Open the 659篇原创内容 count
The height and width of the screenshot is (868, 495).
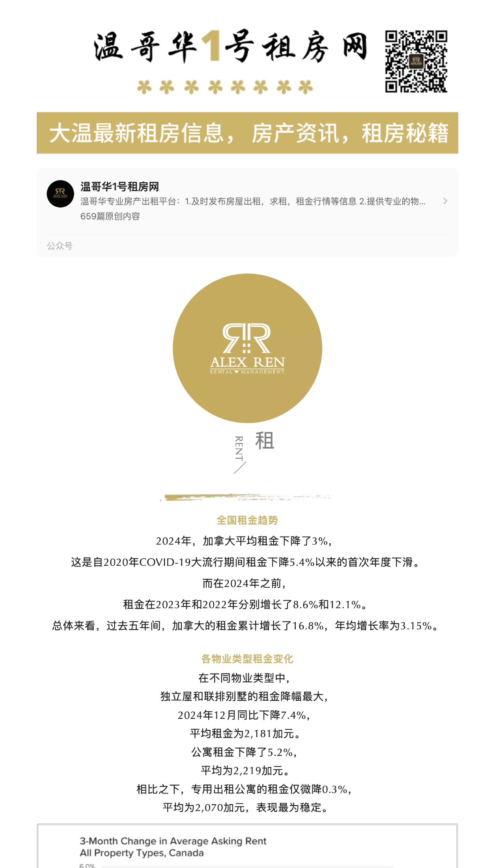coord(110,216)
